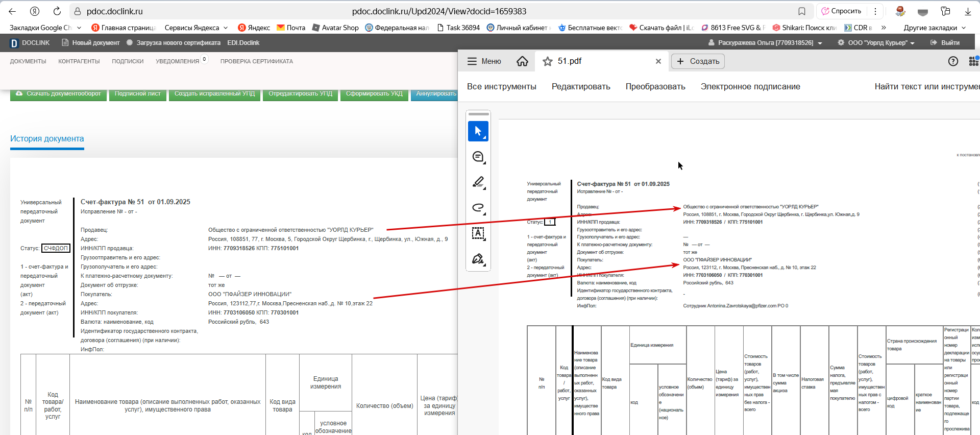Open the ДОКУМЕНТЫ tab in Doclink
This screenshot has height=435, width=980.
pos(28,61)
